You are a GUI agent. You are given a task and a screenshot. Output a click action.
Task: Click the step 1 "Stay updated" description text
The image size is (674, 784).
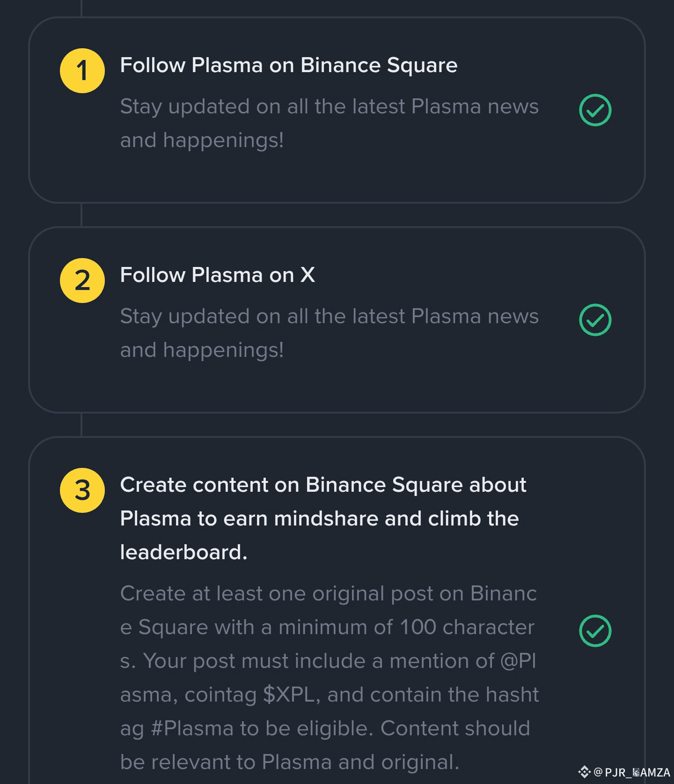click(x=329, y=123)
